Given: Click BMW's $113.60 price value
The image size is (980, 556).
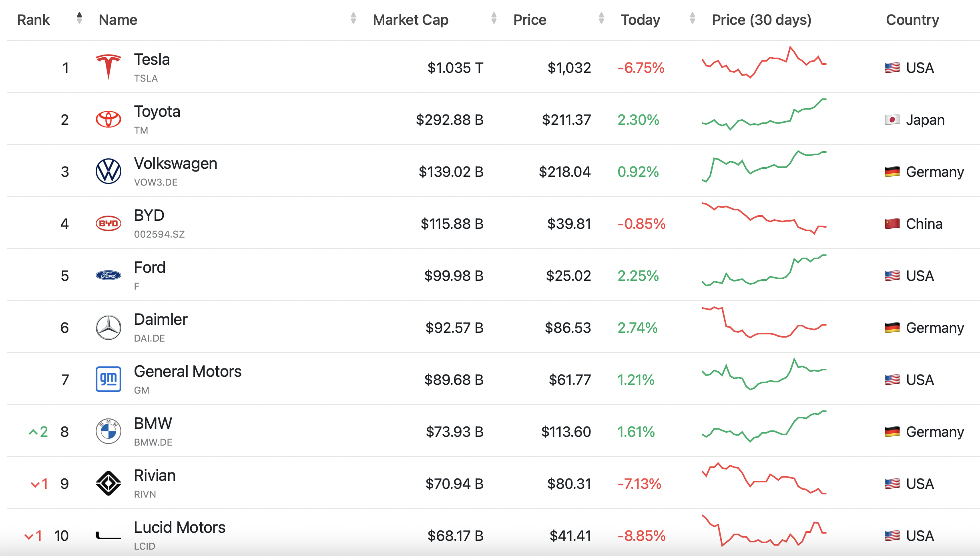Looking at the screenshot, I should (566, 432).
